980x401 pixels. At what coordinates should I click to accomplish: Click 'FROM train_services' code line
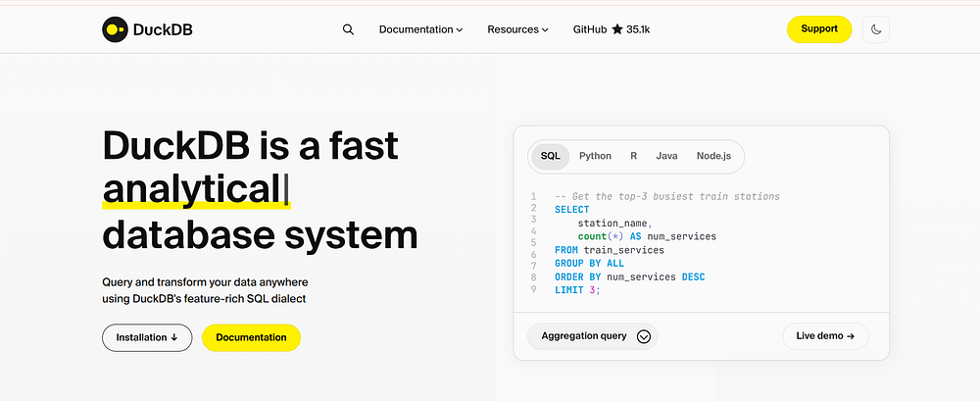(x=610, y=250)
